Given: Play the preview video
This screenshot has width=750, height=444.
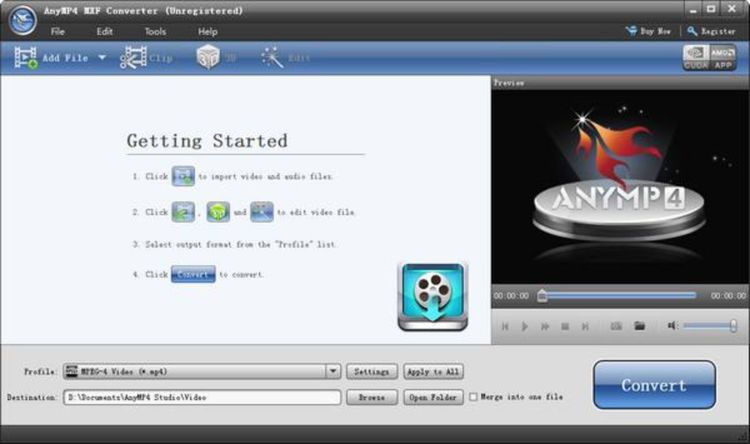Looking at the screenshot, I should tap(525, 326).
